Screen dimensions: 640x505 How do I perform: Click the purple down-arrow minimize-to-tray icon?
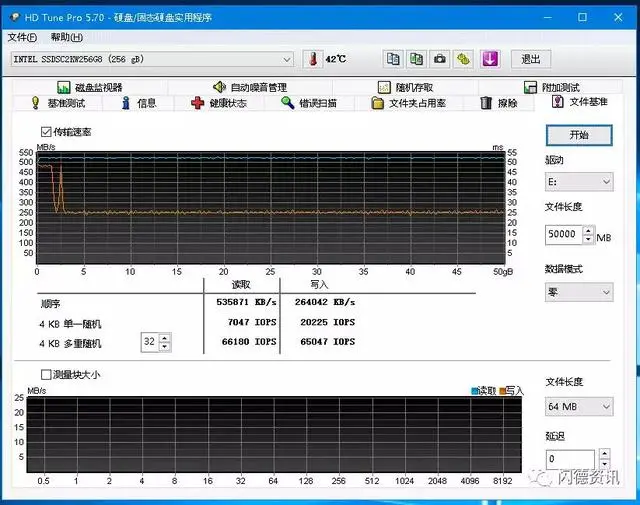coord(490,59)
